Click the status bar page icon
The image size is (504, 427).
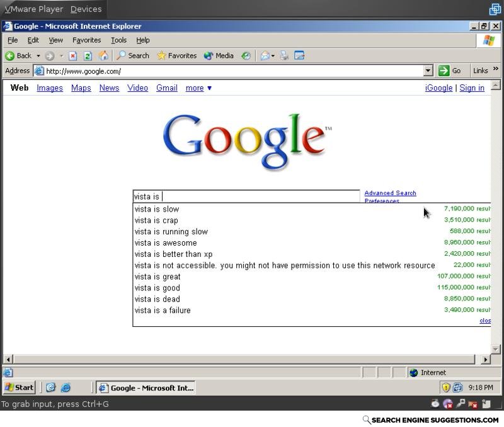pyautogui.click(x=8, y=372)
